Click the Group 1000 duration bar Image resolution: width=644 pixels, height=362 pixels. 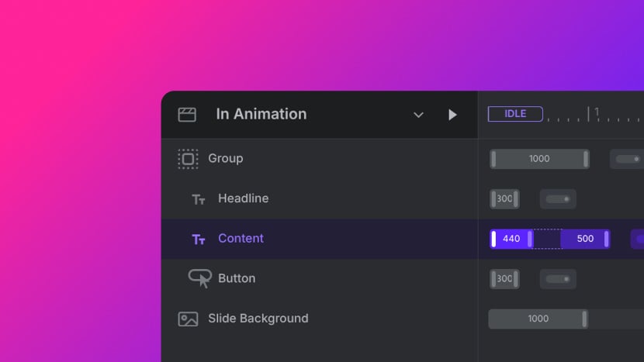click(539, 159)
